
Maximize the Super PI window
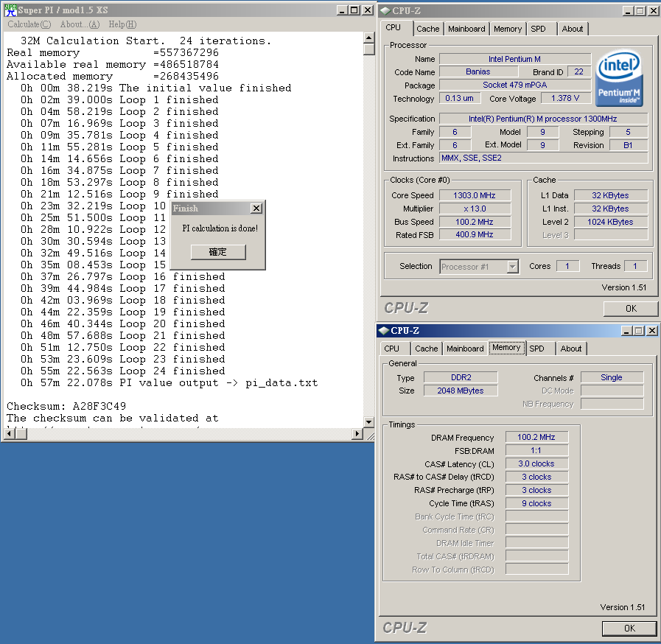click(354, 10)
